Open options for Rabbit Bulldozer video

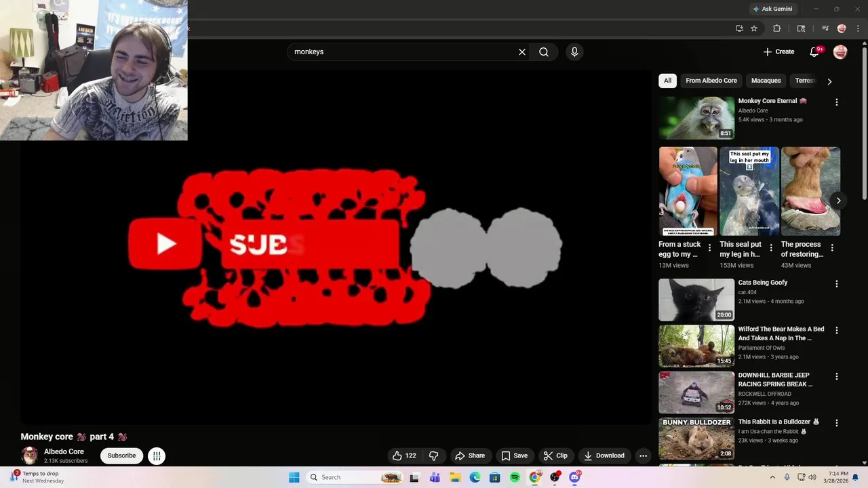[836, 423]
